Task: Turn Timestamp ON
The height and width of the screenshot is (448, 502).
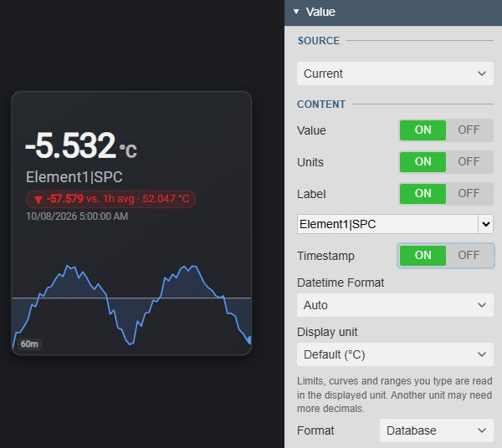Action: 423,256
